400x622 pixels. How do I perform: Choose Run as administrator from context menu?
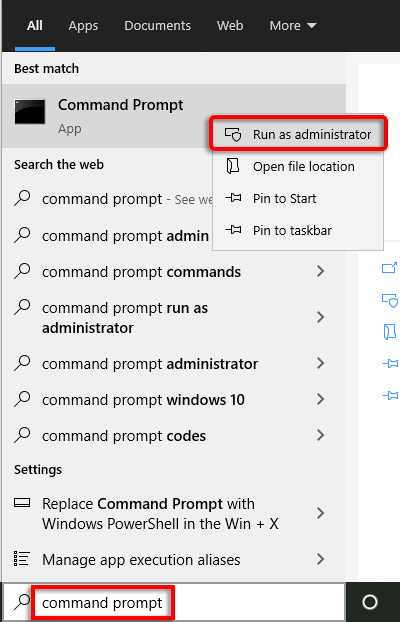(x=298, y=134)
